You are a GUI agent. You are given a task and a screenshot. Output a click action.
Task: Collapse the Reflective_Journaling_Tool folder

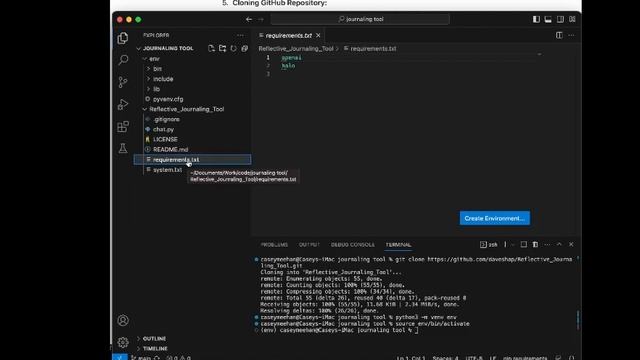point(186,109)
